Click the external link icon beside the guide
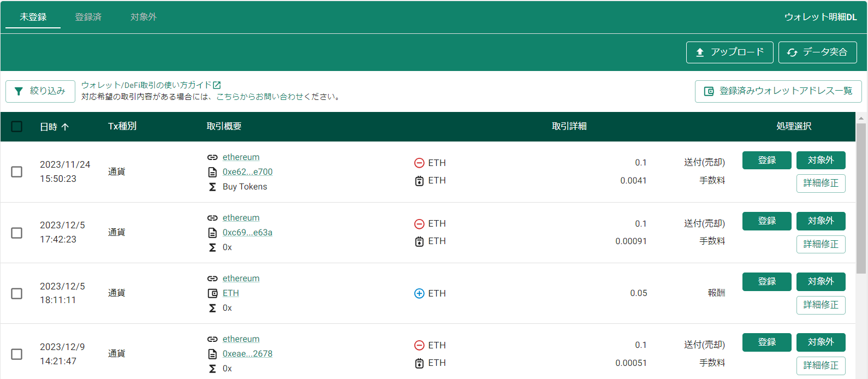 click(217, 85)
